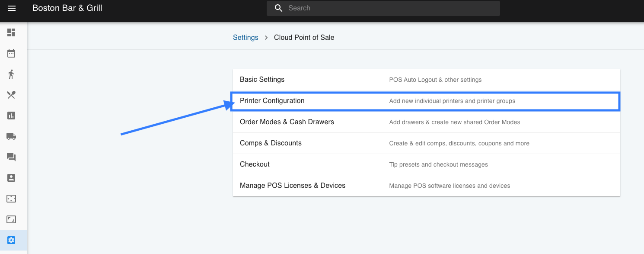Viewport: 644px width, 254px height.
Task: Click into the Search field
Action: click(x=389, y=8)
